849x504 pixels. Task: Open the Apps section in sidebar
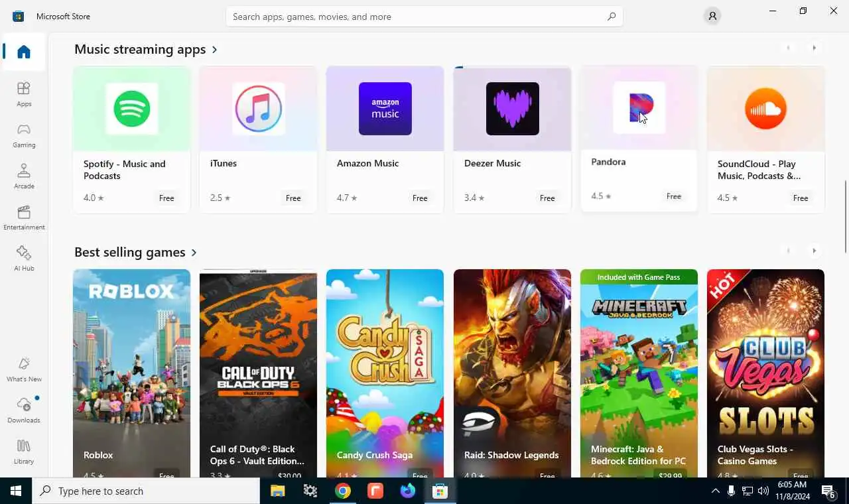coord(24,94)
